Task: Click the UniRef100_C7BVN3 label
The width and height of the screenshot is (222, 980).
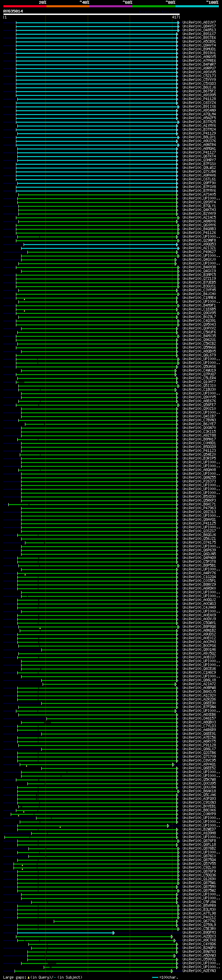Action: (199, 420)
